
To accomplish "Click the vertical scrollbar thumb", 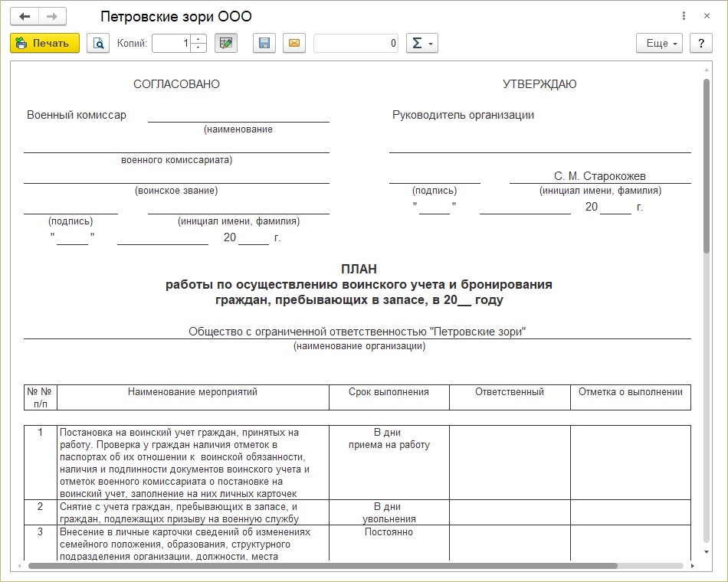I will (x=707, y=166).
